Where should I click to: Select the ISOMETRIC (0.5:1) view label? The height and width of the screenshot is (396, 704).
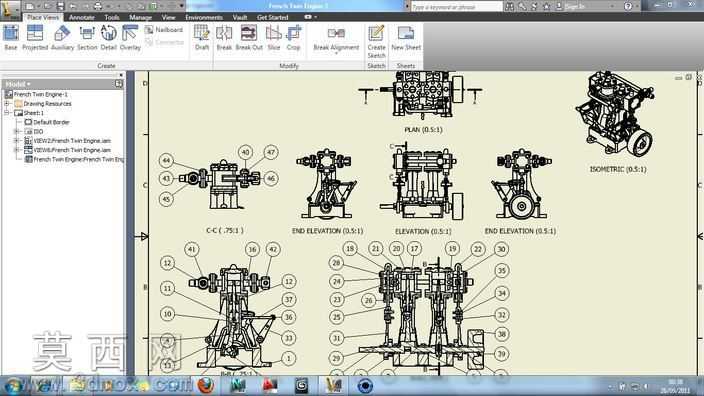coord(618,169)
